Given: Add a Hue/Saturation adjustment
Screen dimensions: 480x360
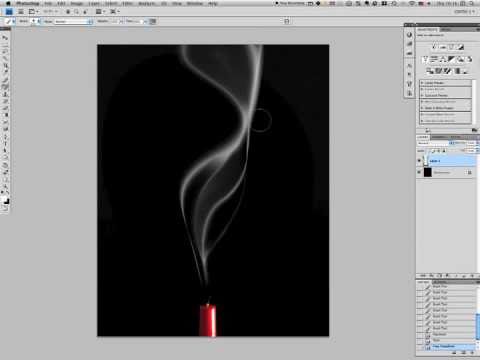Looking at the screenshot, I should click(434, 59).
